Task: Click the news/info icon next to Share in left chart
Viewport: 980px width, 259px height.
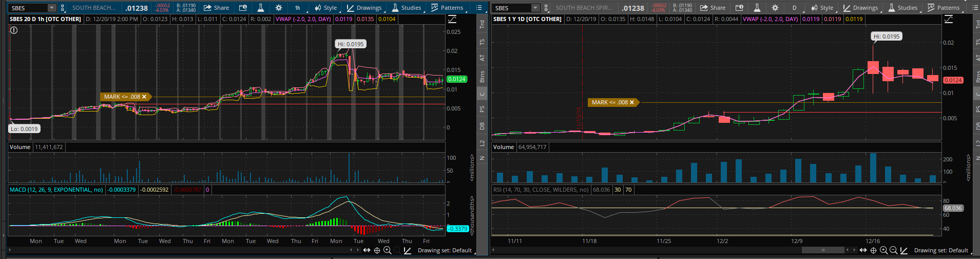Action: click(242, 8)
